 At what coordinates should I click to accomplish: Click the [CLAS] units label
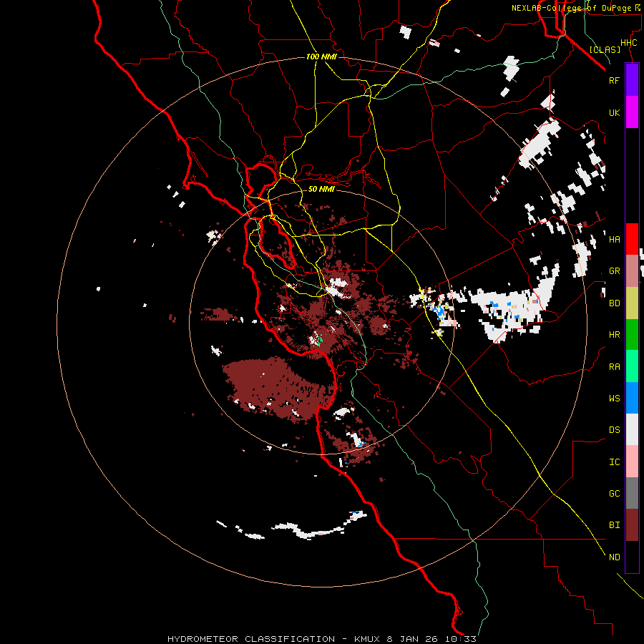pos(605,49)
